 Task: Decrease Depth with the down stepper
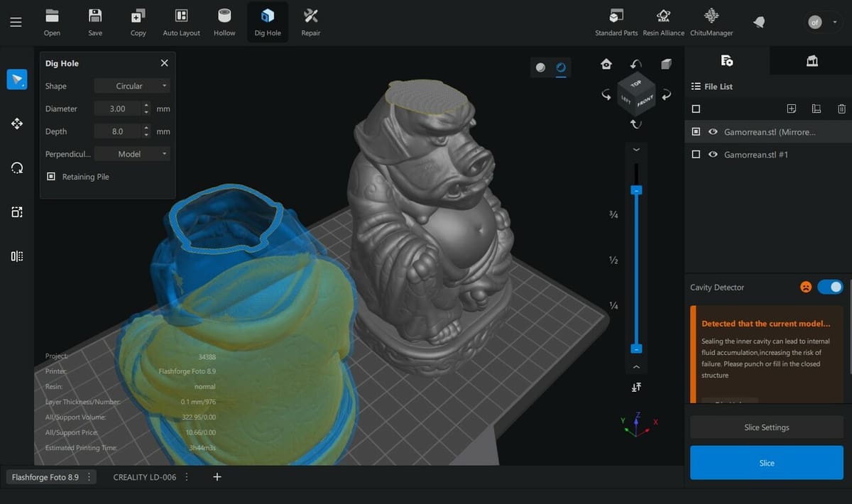(x=146, y=135)
